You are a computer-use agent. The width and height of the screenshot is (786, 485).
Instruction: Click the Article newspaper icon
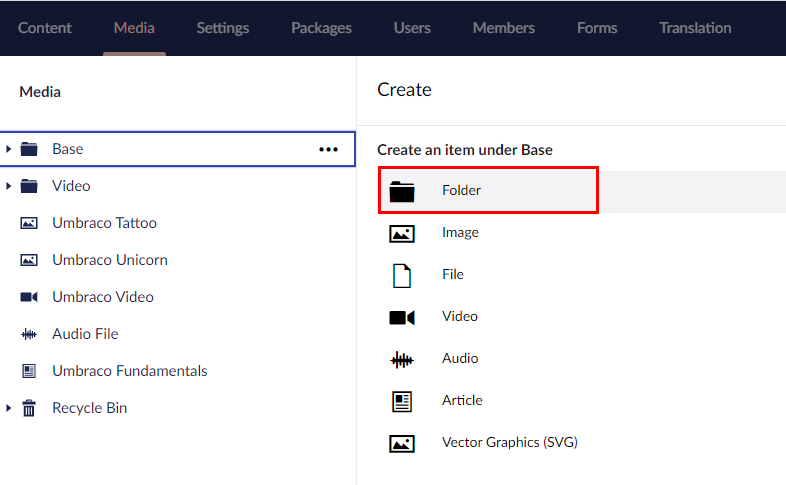(402, 401)
